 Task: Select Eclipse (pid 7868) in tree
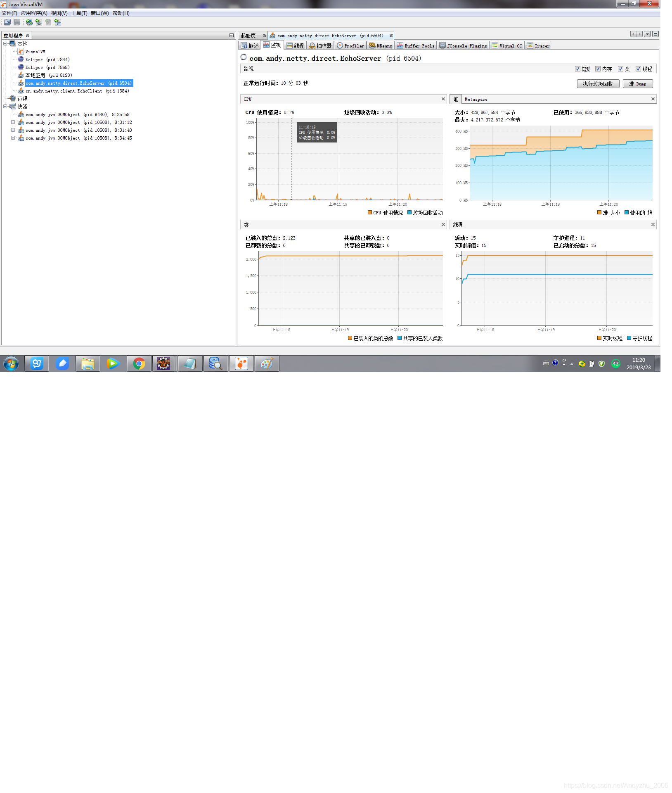(x=47, y=67)
